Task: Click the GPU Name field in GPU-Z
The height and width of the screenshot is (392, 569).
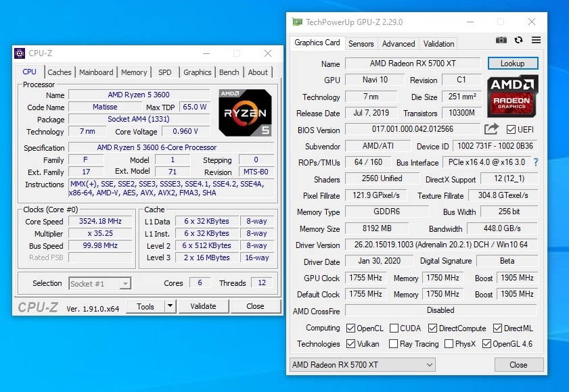Action: 413,64
